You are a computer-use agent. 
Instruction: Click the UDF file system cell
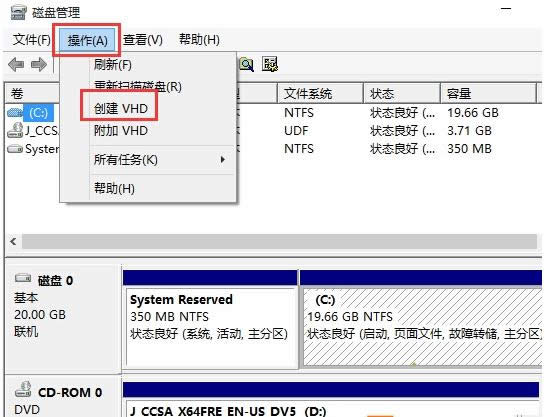coord(296,131)
